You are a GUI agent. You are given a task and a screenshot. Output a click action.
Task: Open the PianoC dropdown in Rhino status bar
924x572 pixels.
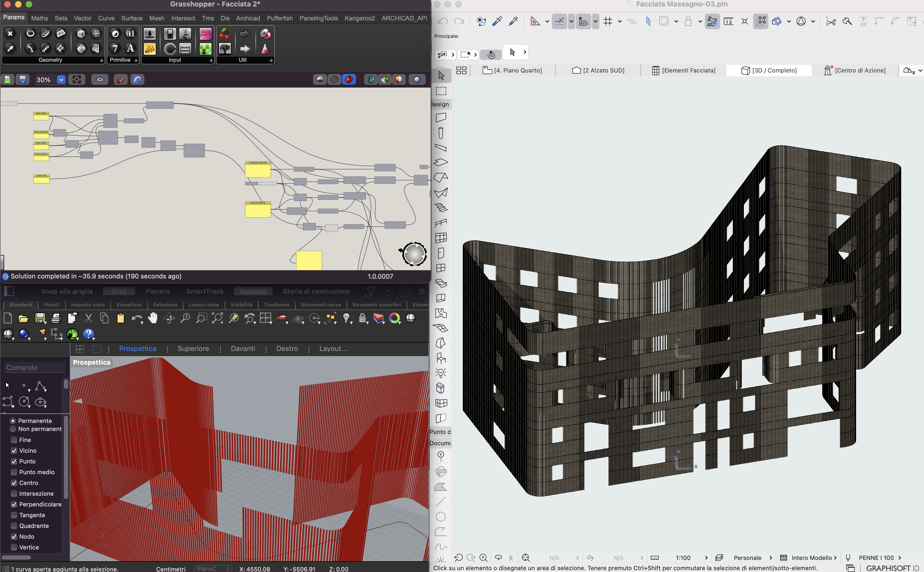pyautogui.click(x=213, y=569)
